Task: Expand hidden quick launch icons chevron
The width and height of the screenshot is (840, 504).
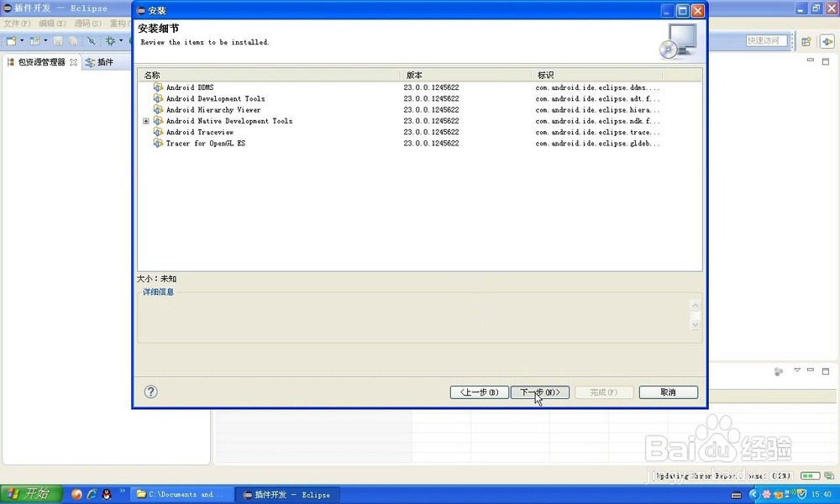Action: click(x=122, y=491)
